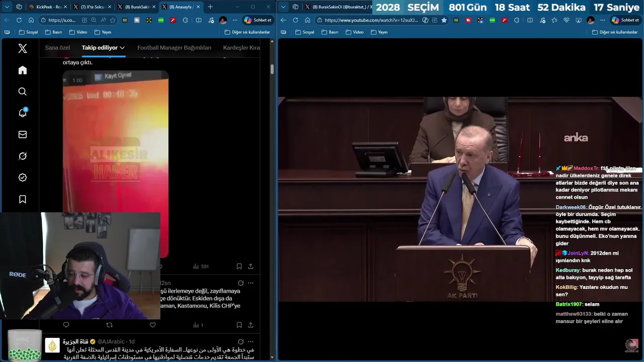Switch to the Sana özel timeline tab
The width and height of the screenshot is (644, 362).
click(x=57, y=48)
